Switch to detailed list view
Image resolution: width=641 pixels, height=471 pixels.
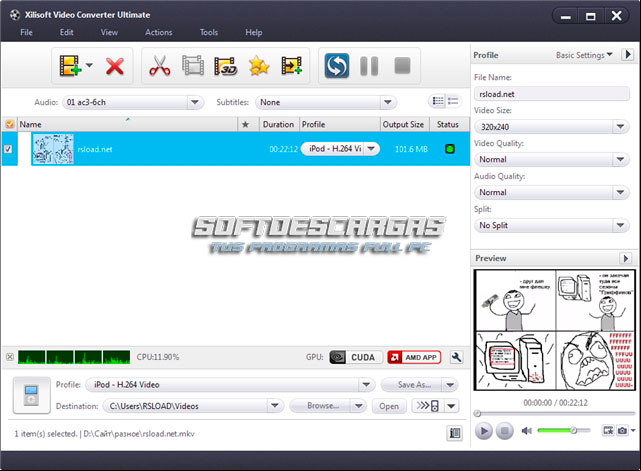pyautogui.click(x=453, y=101)
